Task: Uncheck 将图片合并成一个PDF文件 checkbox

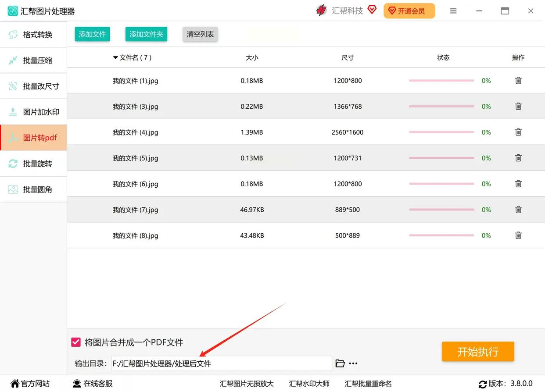Action: [x=76, y=342]
